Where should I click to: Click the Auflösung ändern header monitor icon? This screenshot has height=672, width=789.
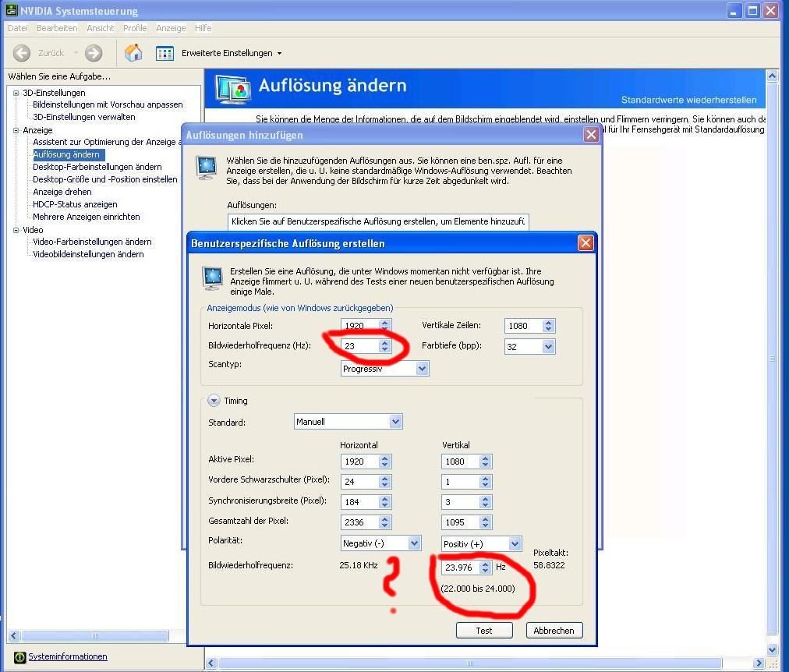pos(233,89)
